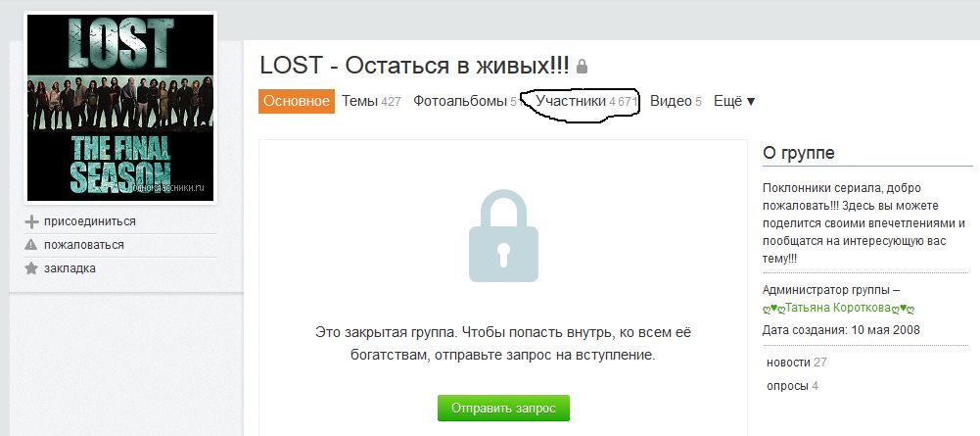980x436 pixels.
Task: Open the новости 27 link
Action: [796, 363]
